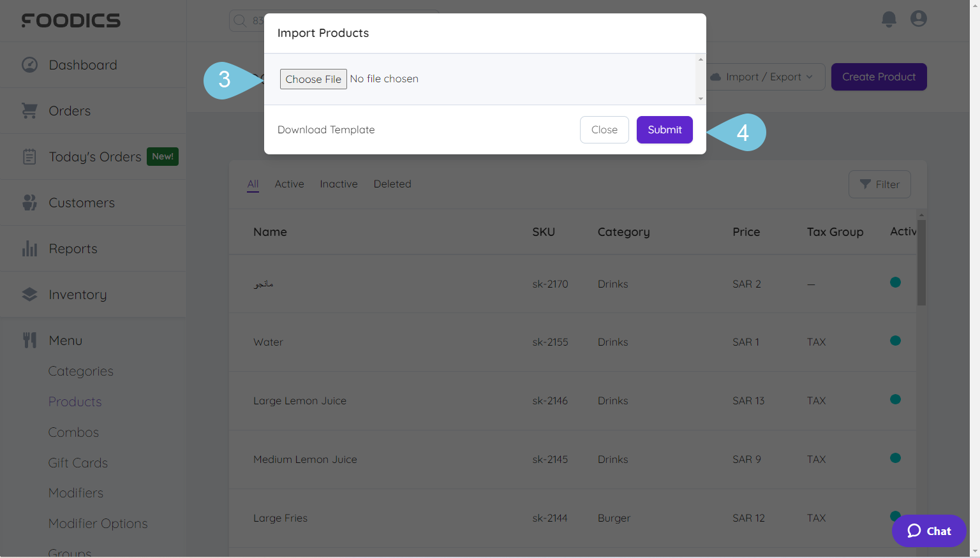Viewport: 980px width, 558px height.
Task: Click the dialog scrollbar down arrow
Action: 701,99
